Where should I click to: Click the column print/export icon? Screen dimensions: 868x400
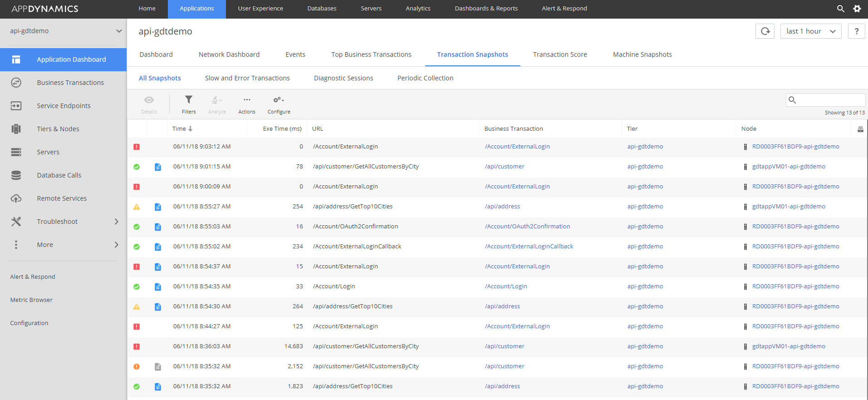click(x=860, y=129)
